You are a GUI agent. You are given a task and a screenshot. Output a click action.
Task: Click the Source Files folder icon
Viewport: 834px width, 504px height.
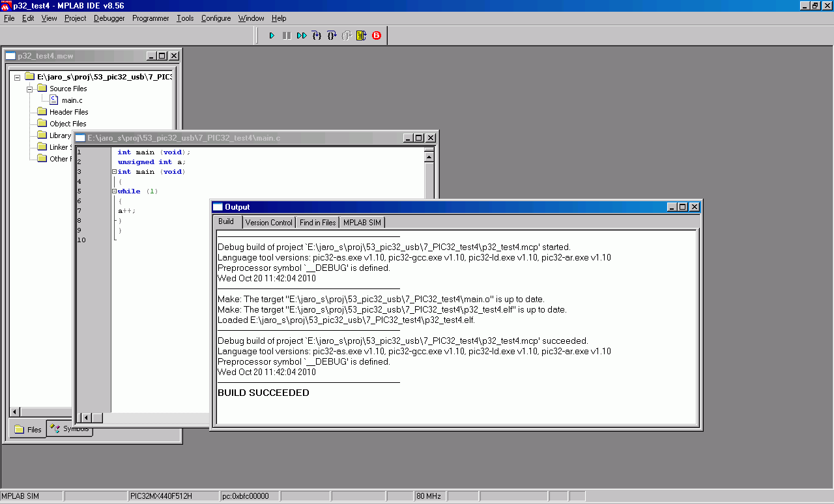pyautogui.click(x=42, y=89)
